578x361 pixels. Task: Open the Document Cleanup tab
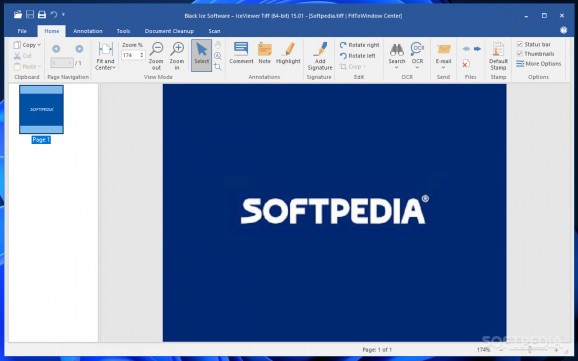[169, 31]
